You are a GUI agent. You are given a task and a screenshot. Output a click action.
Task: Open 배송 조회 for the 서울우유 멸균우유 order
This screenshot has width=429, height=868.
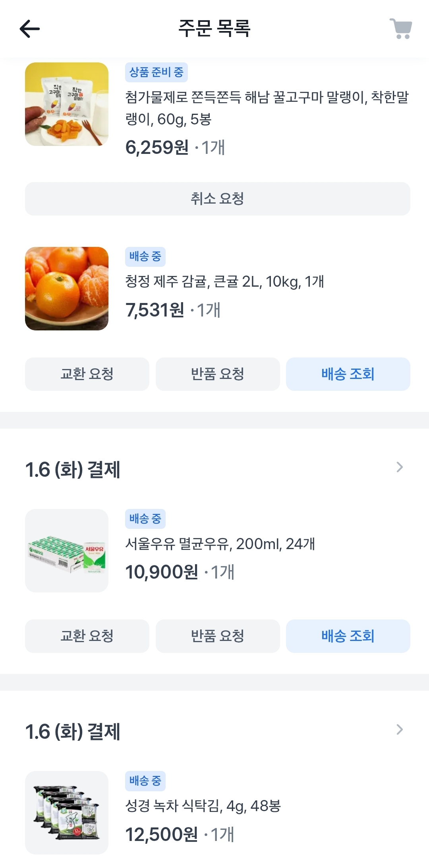coord(348,636)
